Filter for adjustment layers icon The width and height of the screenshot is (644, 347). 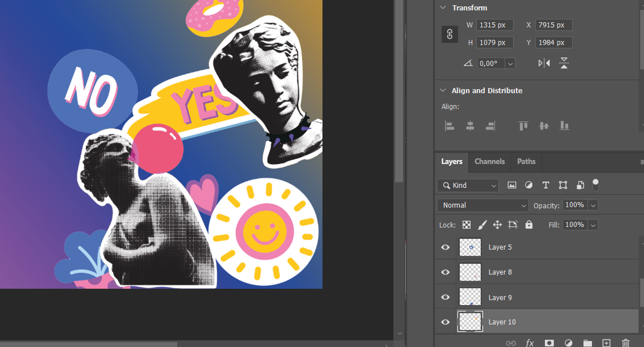click(x=529, y=185)
